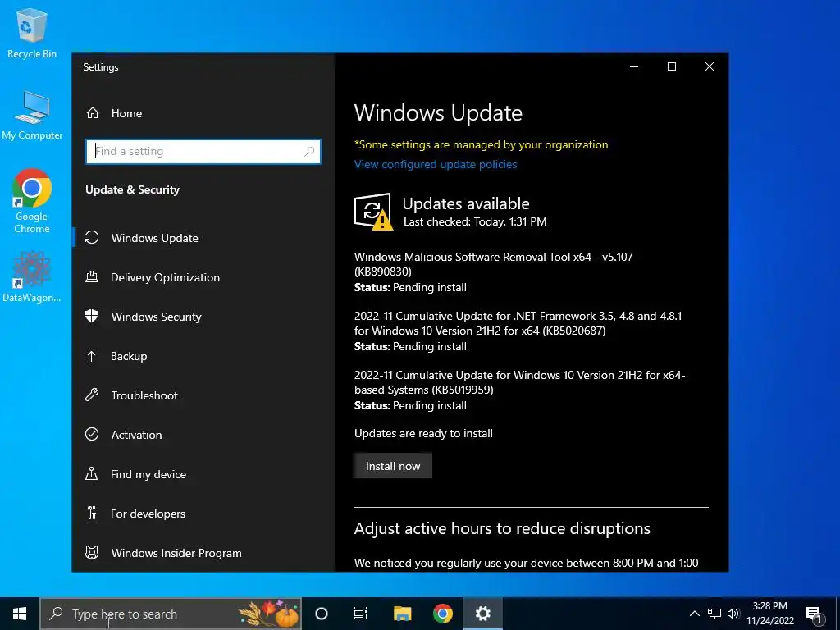Open the Action Center notifications icon

pyautogui.click(x=815, y=614)
